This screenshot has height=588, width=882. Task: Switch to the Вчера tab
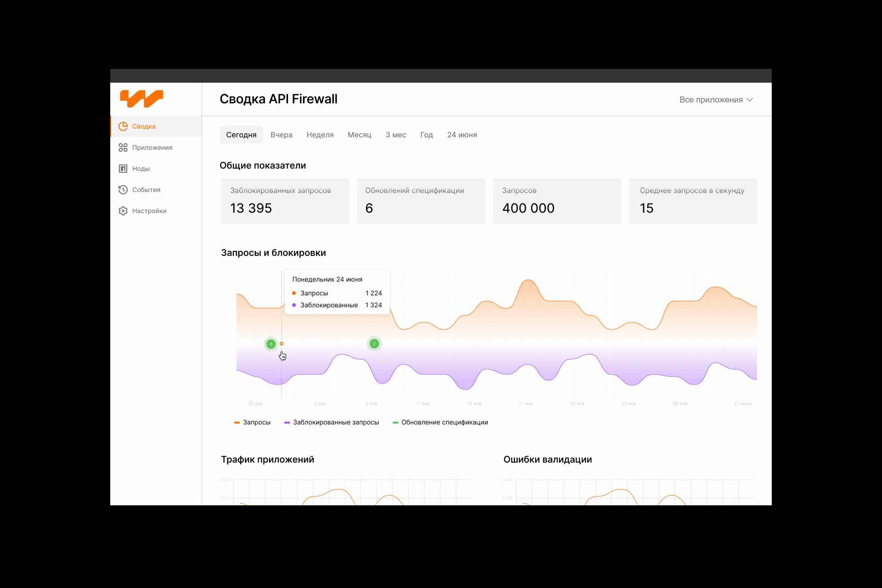281,135
